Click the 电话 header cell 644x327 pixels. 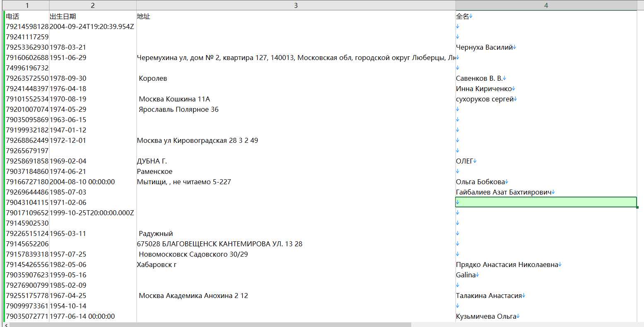click(27, 16)
